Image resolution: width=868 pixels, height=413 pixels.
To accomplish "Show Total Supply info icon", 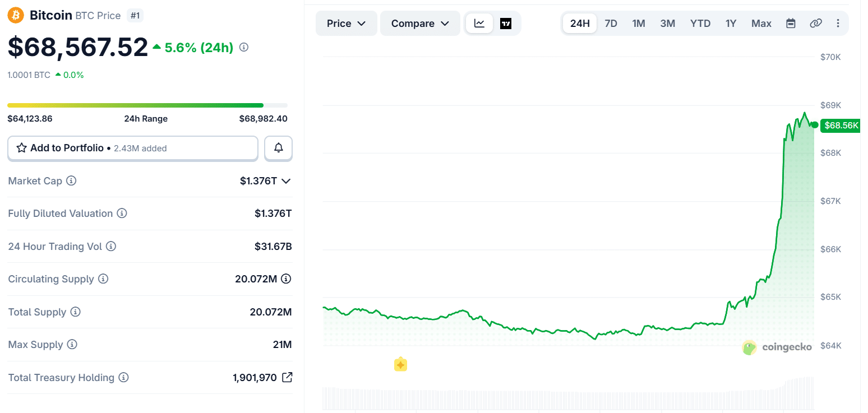I will (x=75, y=312).
